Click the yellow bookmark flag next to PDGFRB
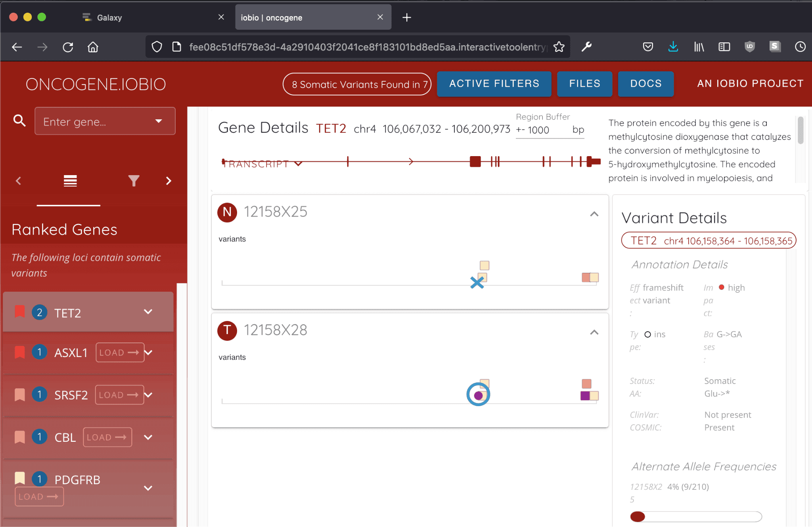 tap(20, 478)
